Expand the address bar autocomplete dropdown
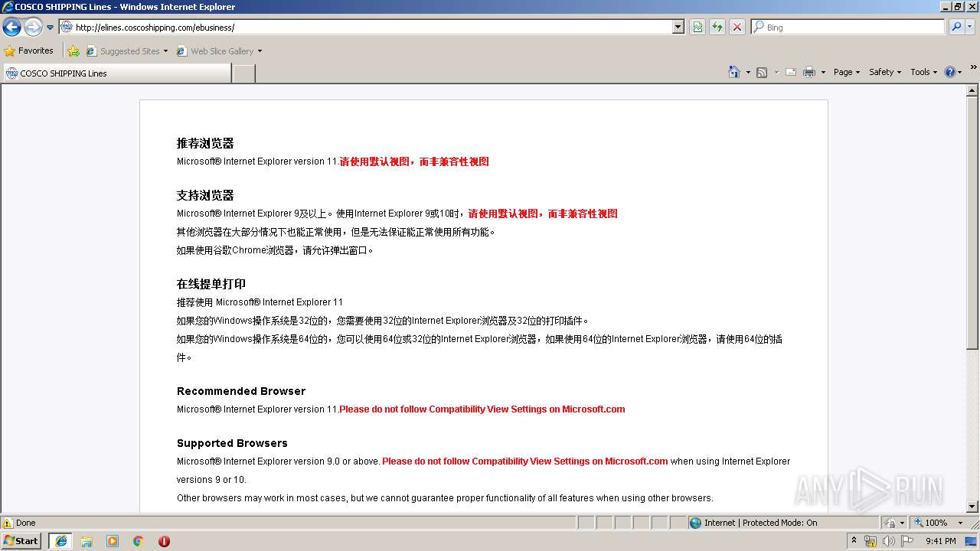The height and width of the screenshot is (551, 980). [x=678, y=28]
